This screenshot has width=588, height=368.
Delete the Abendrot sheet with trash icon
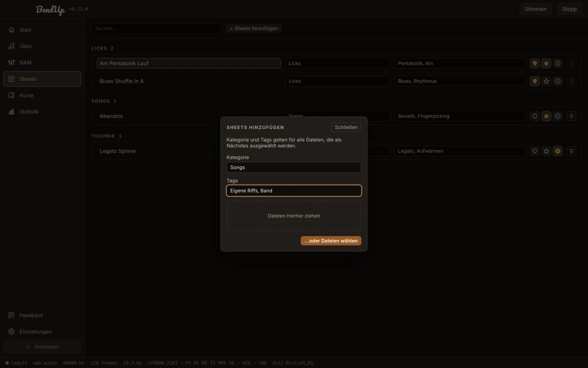(571, 116)
